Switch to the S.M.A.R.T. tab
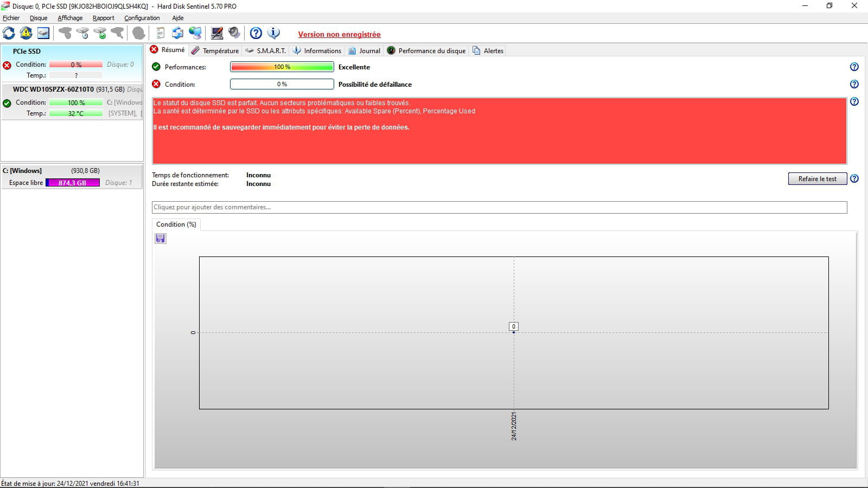The height and width of the screenshot is (488, 868). tap(266, 50)
